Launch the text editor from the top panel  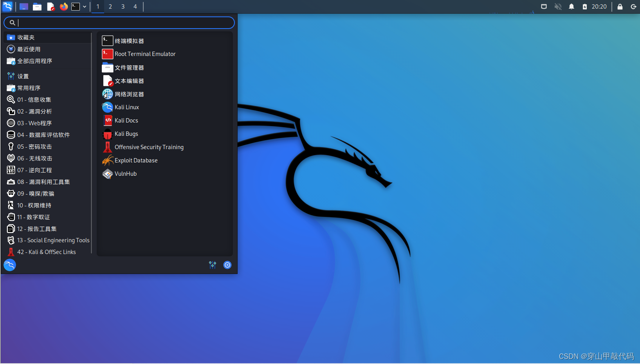[50, 7]
